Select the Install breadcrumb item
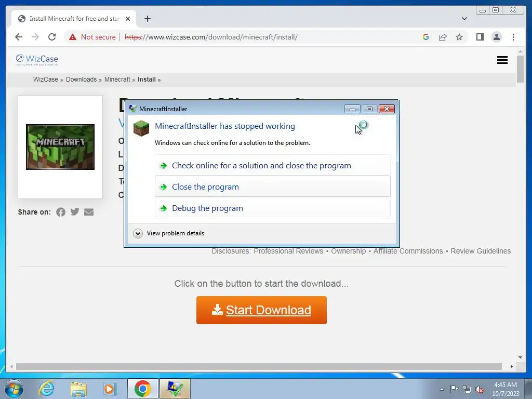This screenshot has height=399, width=532. coord(147,79)
